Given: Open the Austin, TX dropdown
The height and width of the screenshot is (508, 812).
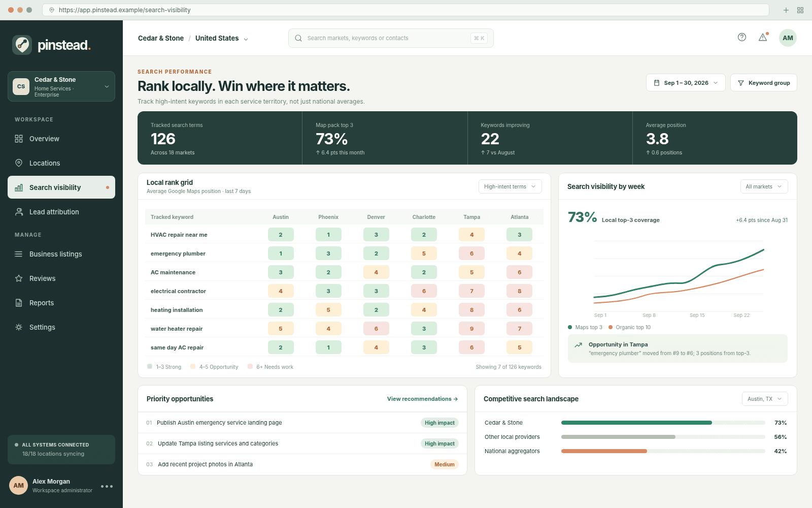Looking at the screenshot, I should [x=765, y=399].
